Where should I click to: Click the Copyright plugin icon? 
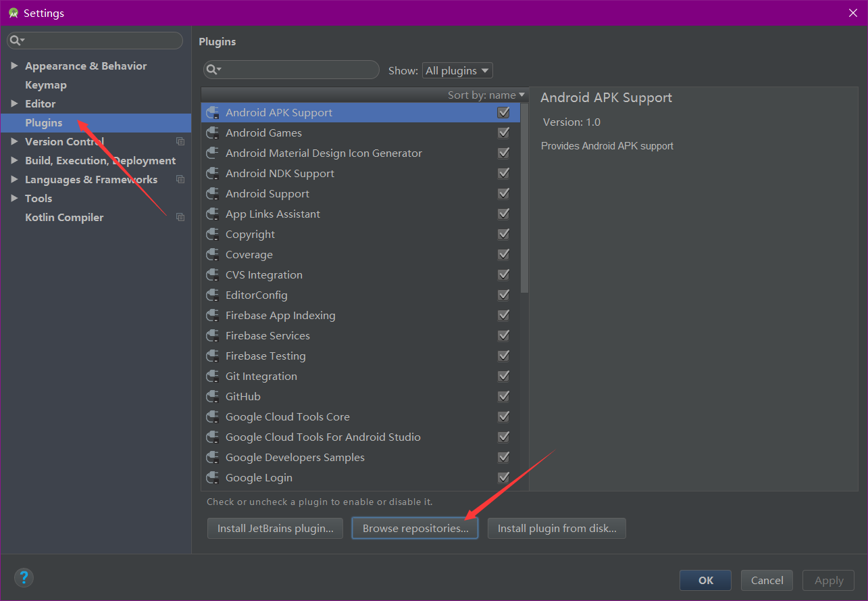pos(213,235)
